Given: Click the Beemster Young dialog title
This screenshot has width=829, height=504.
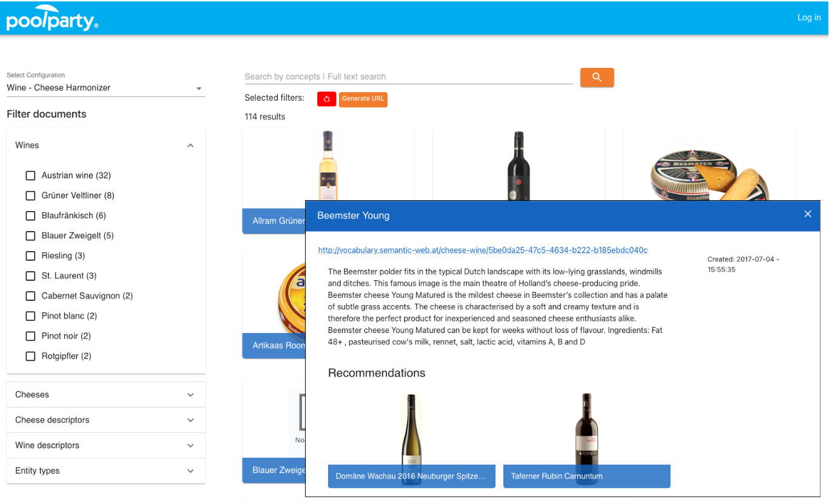Looking at the screenshot, I should tap(354, 215).
